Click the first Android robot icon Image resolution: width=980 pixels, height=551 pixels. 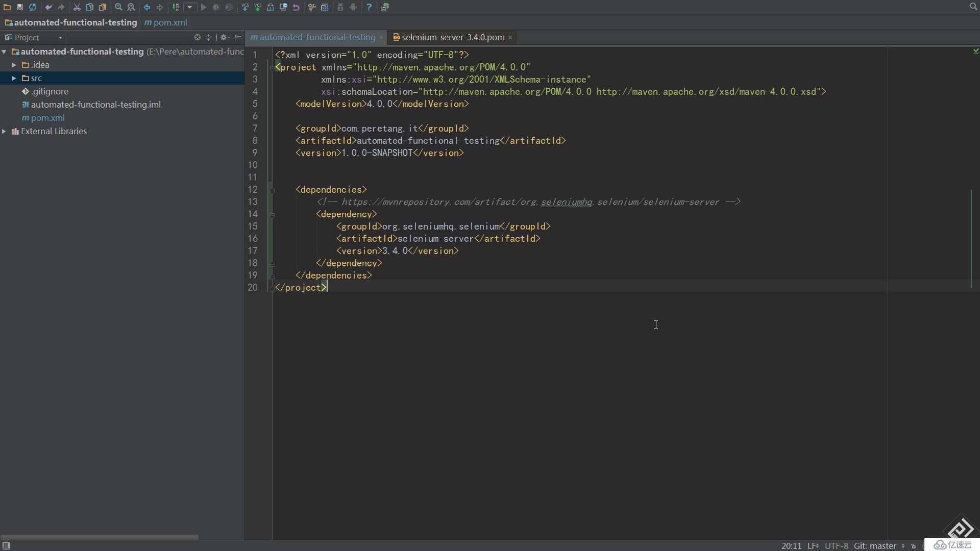tap(340, 7)
